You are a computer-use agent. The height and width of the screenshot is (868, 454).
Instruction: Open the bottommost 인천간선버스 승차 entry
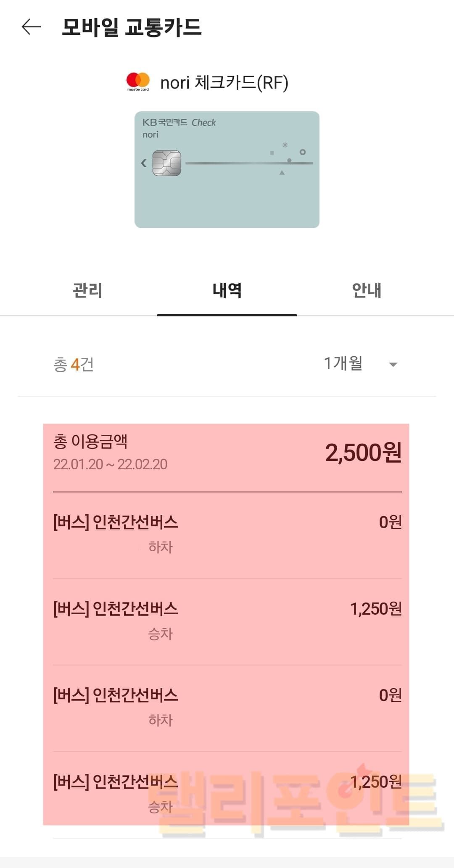[227, 793]
